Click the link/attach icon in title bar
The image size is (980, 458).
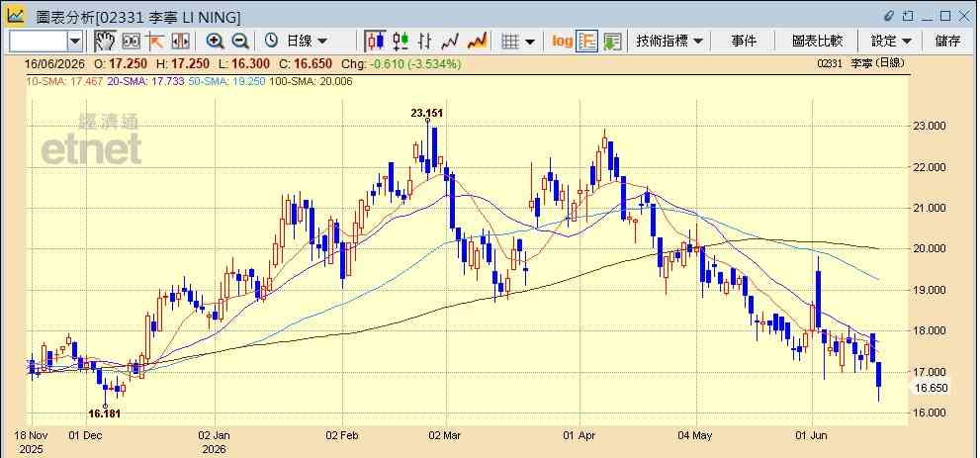coord(889,16)
